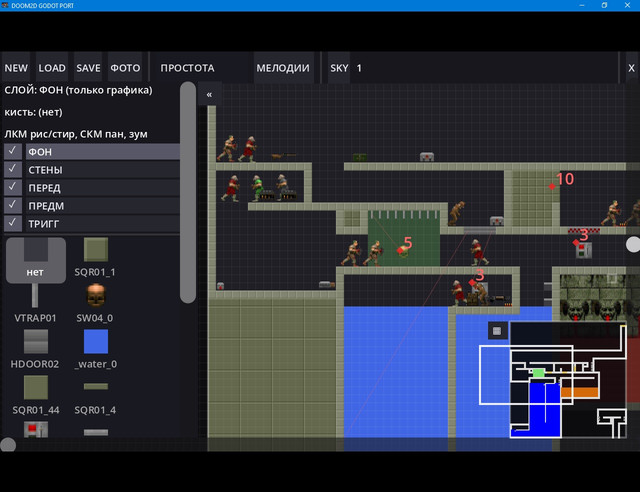Click the shotgun item on top ledge
This screenshot has height=492, width=640.
[x=283, y=156]
